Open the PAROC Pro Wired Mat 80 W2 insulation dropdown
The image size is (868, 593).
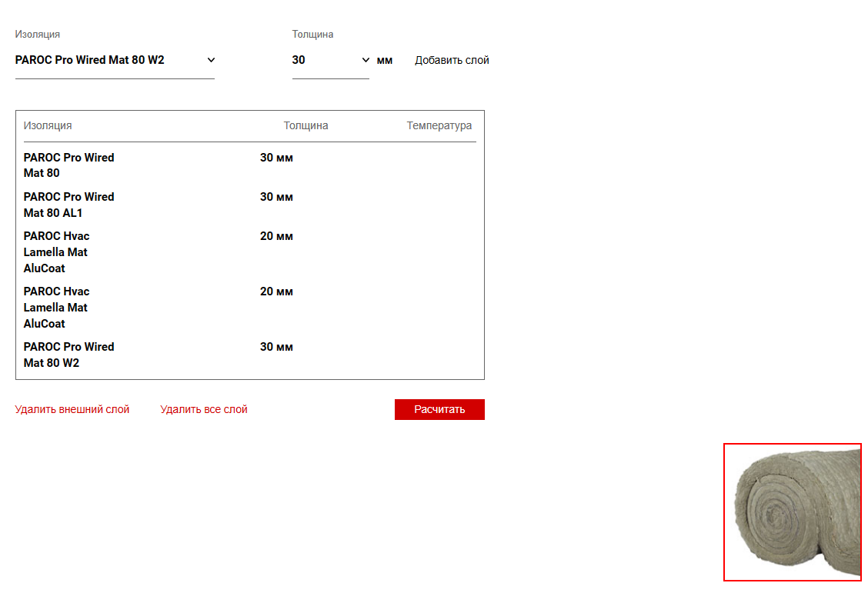pos(108,60)
